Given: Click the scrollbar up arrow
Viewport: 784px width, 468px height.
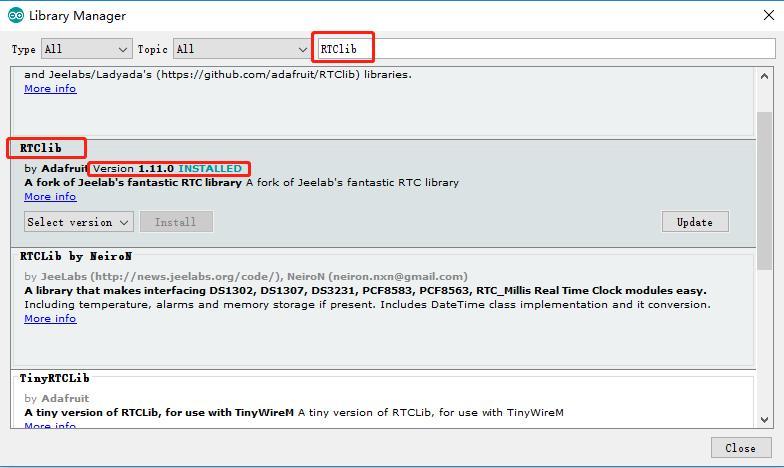Looking at the screenshot, I should 764,76.
